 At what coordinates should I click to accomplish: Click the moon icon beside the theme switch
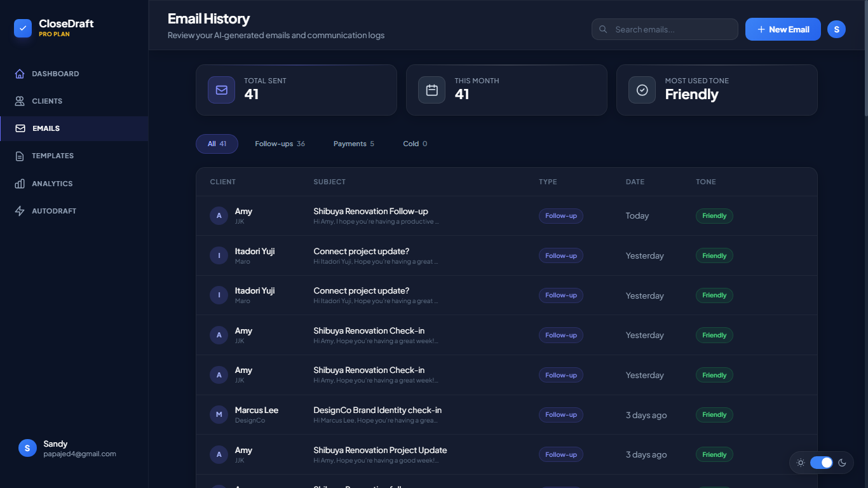click(x=843, y=463)
